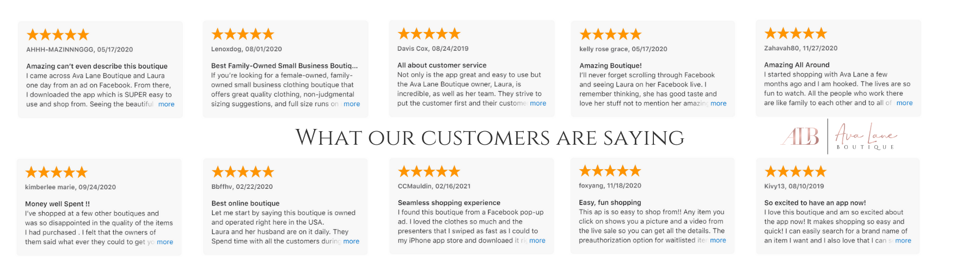This screenshot has width=980, height=272.
Task: Expand kelly rose grace review text
Action: tap(718, 103)
